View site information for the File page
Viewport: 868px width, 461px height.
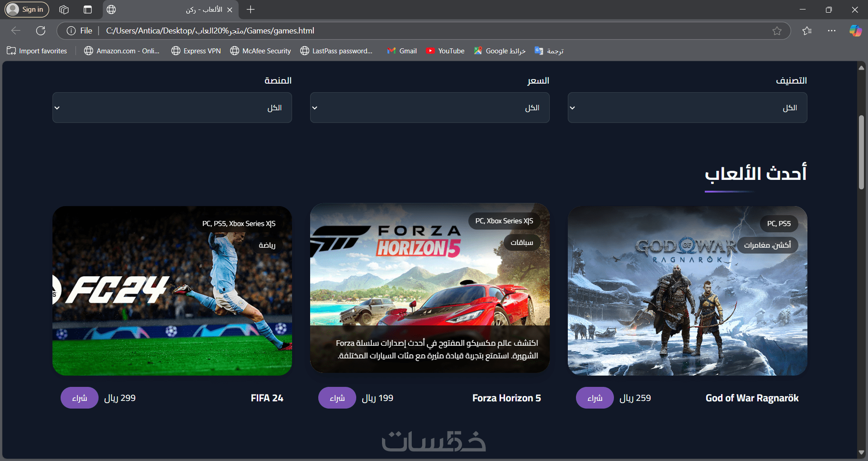tap(80, 31)
